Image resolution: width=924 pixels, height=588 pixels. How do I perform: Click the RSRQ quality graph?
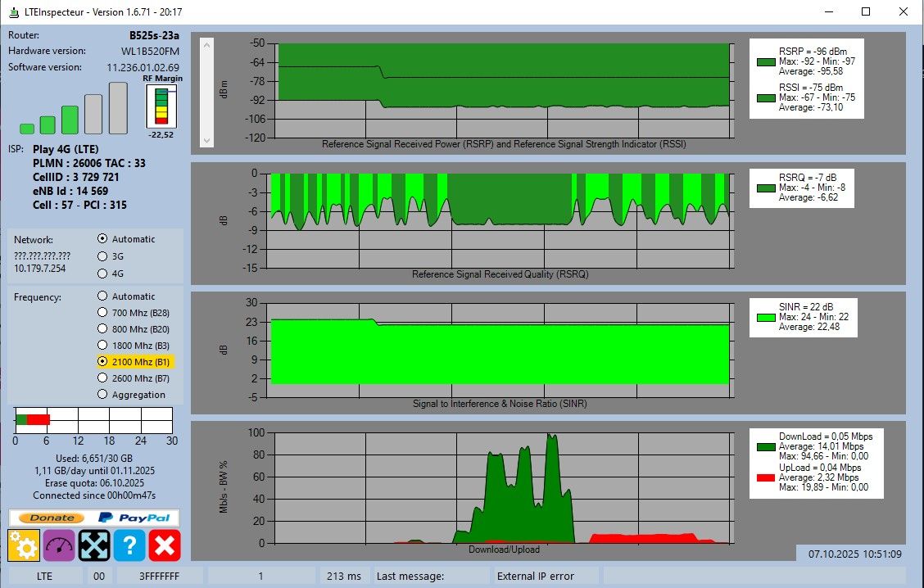click(500, 220)
